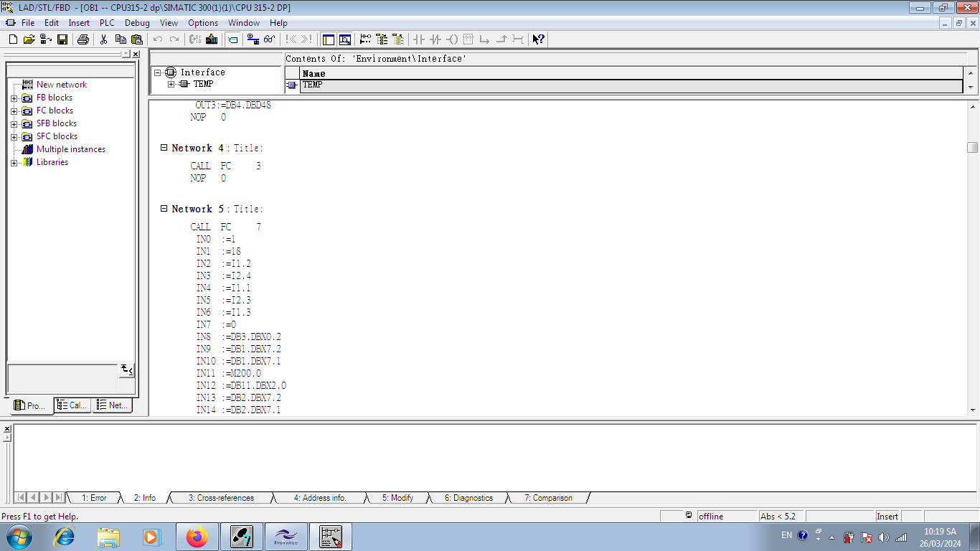Expand the TEMP interface node
This screenshot has height=551, width=980.
pyautogui.click(x=171, y=85)
